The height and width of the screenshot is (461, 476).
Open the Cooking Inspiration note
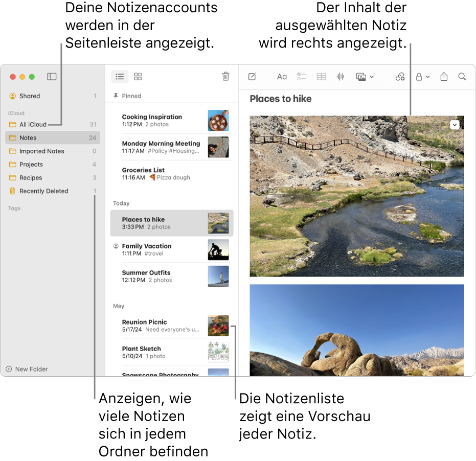click(171, 121)
